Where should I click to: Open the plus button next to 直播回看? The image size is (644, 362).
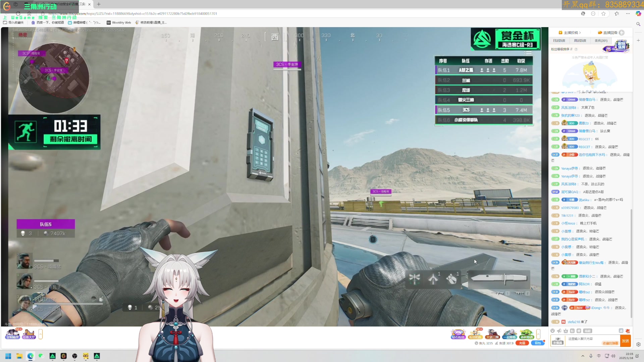click(x=622, y=33)
